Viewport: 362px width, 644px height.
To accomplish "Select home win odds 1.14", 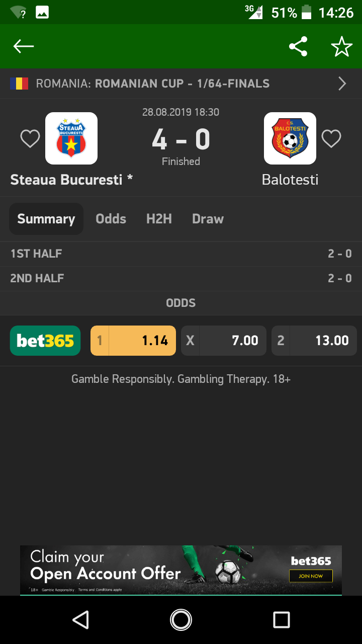I will click(x=133, y=341).
